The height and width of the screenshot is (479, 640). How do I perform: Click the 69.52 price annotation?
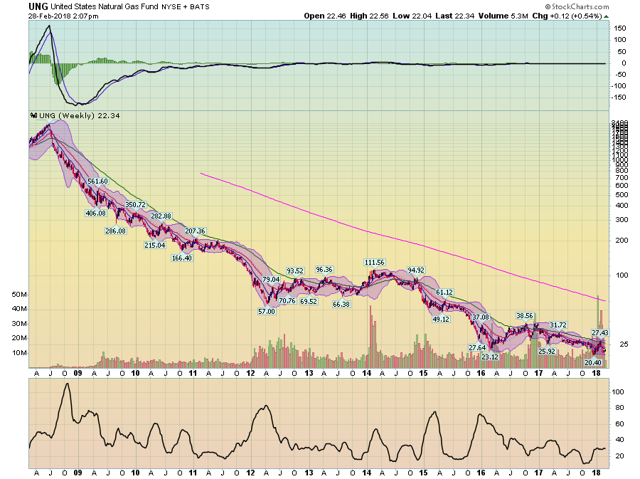click(309, 302)
